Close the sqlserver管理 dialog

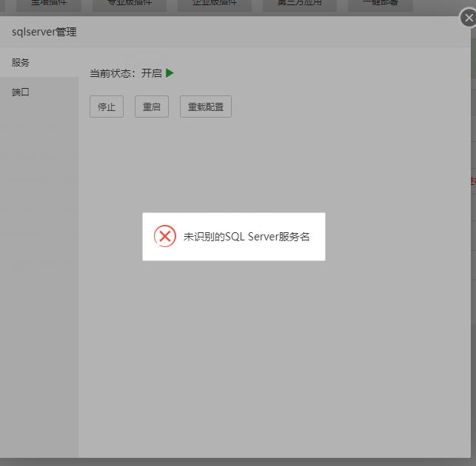469,18
